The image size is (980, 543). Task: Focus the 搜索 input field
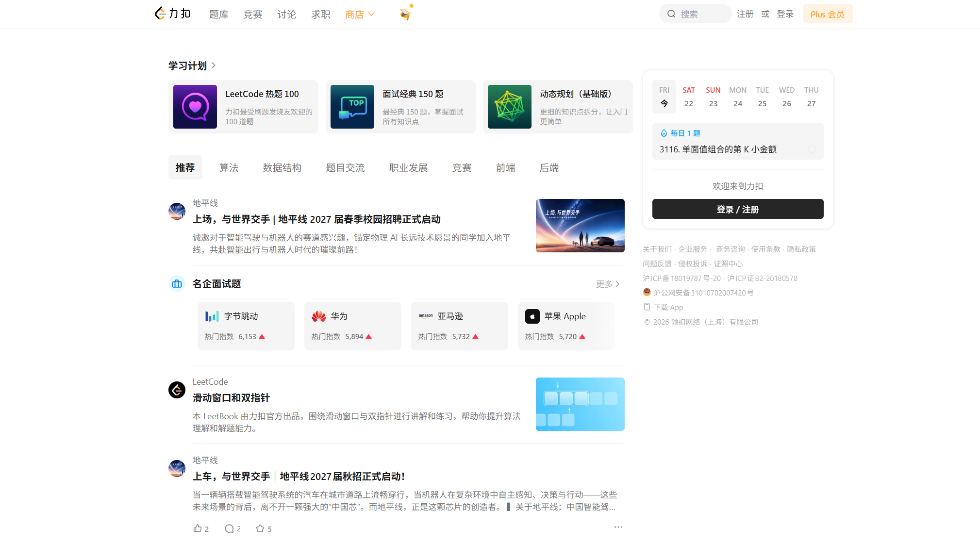click(x=696, y=14)
